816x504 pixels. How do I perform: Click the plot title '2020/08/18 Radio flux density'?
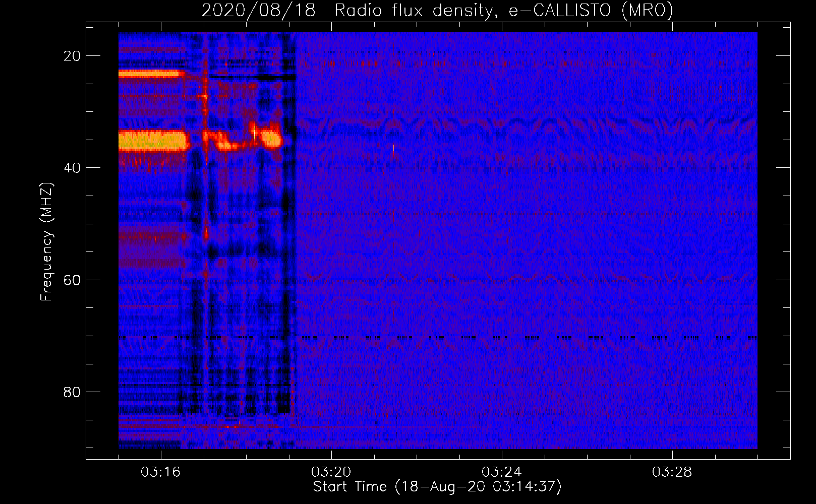tap(437, 10)
